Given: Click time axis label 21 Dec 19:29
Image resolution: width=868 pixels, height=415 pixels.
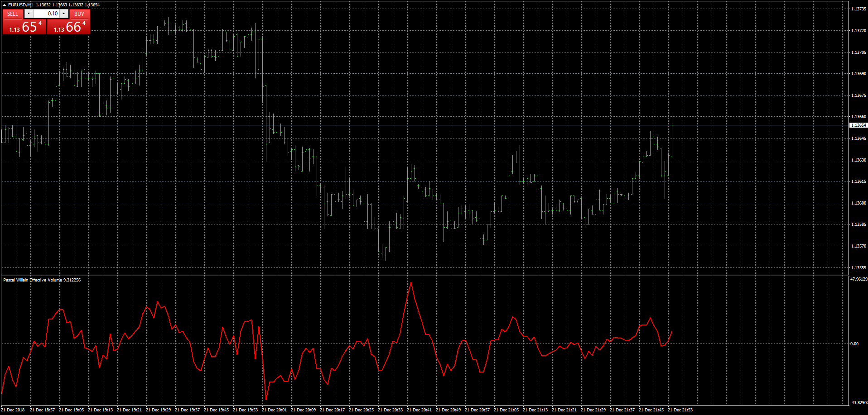Looking at the screenshot, I should click(x=158, y=410).
